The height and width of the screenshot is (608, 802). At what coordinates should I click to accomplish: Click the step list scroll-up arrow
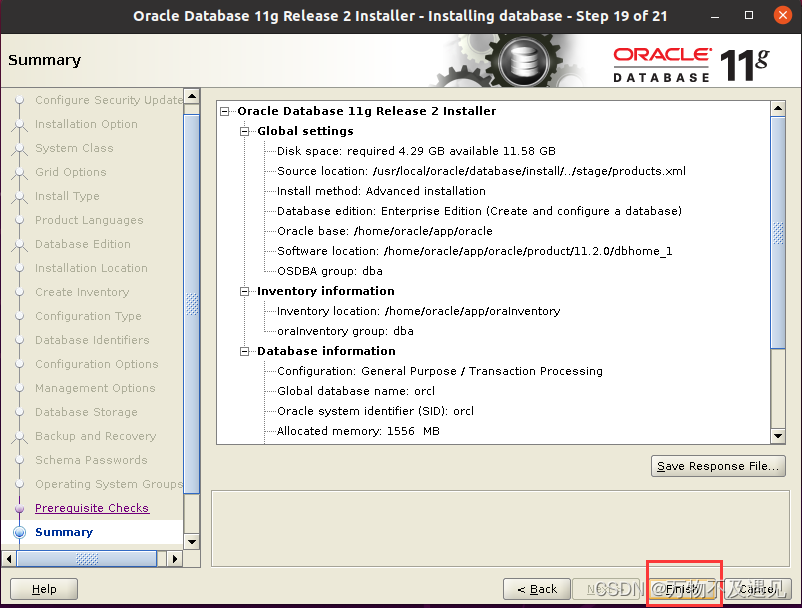[x=192, y=96]
